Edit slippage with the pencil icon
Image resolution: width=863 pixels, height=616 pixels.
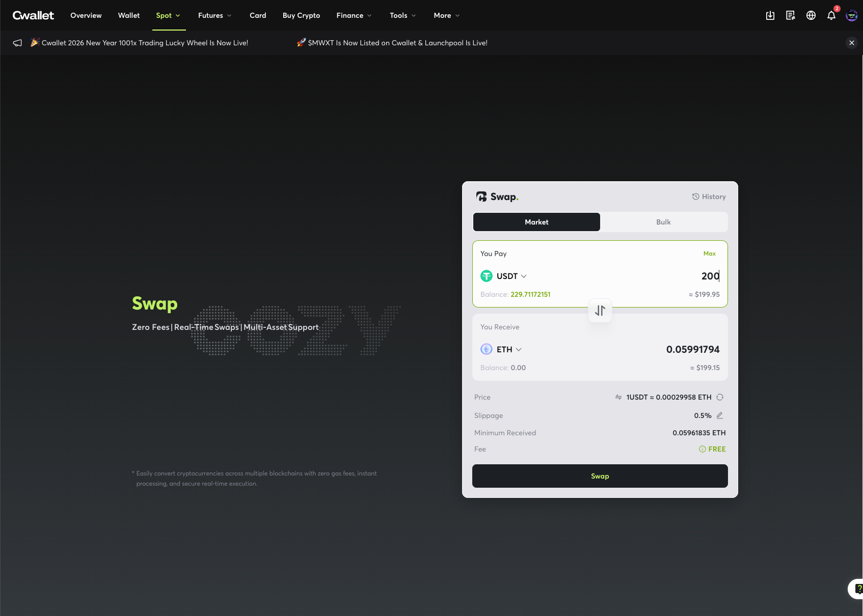click(720, 415)
